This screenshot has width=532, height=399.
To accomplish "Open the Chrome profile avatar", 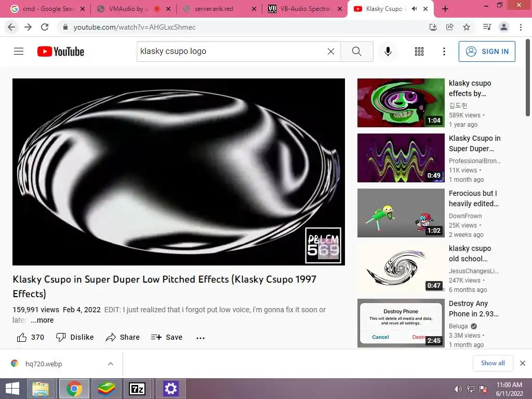I will [x=504, y=27].
